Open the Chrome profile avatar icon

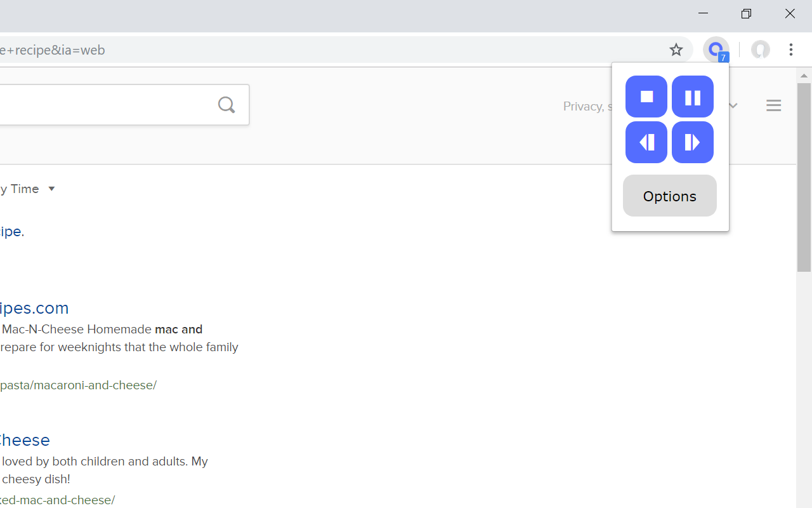(760, 50)
